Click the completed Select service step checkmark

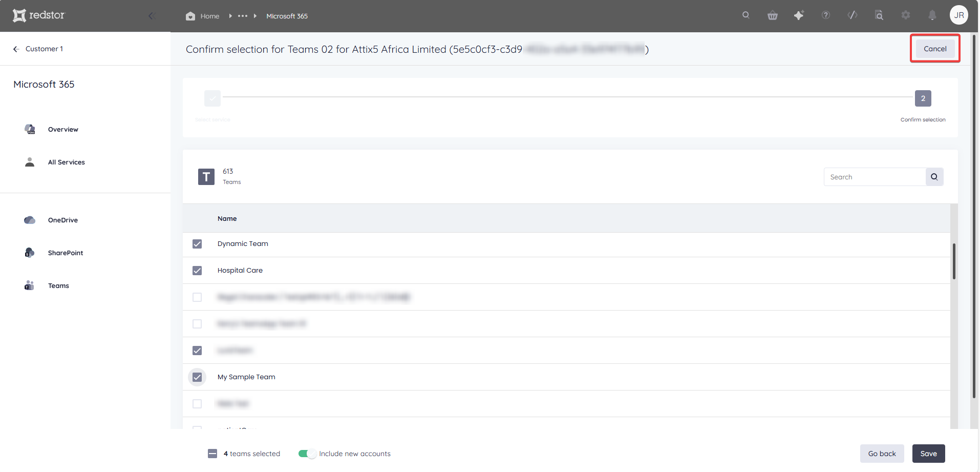click(x=212, y=98)
